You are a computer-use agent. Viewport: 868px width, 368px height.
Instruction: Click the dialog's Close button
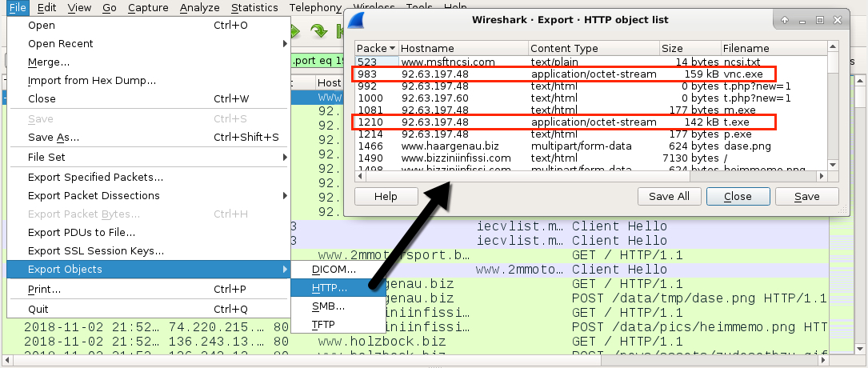[x=738, y=197]
